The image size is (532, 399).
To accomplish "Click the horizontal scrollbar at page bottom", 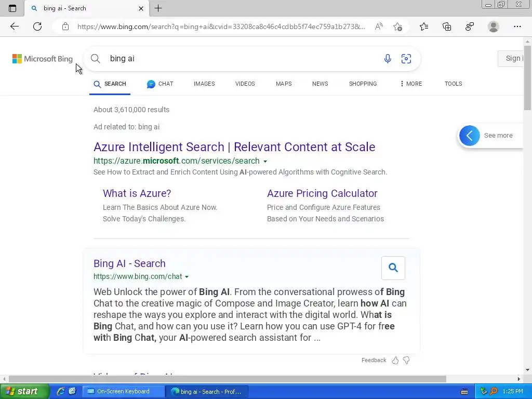I will 227,379.
